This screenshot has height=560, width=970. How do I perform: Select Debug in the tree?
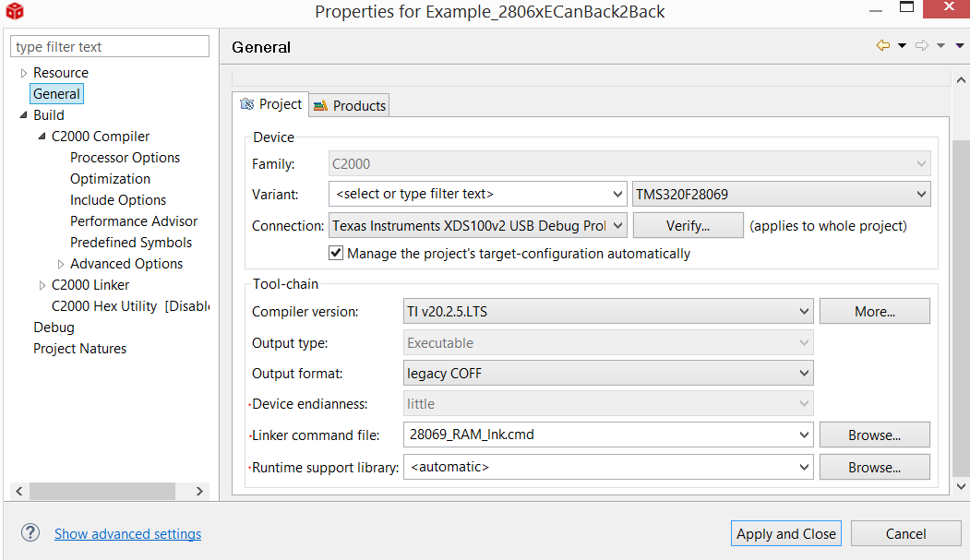point(54,327)
